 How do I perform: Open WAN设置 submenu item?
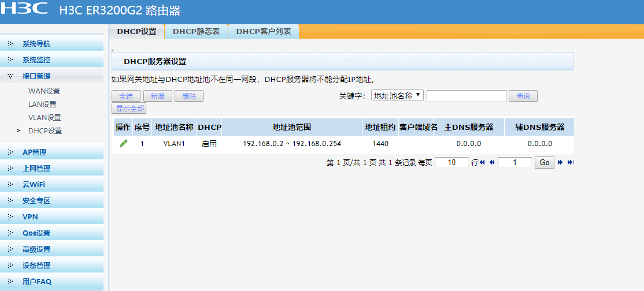[x=44, y=91]
